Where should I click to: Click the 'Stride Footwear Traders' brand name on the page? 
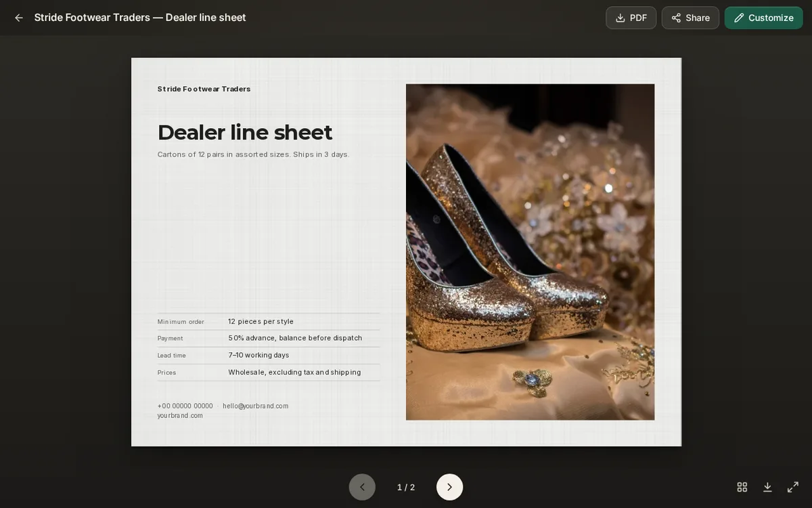(x=204, y=89)
